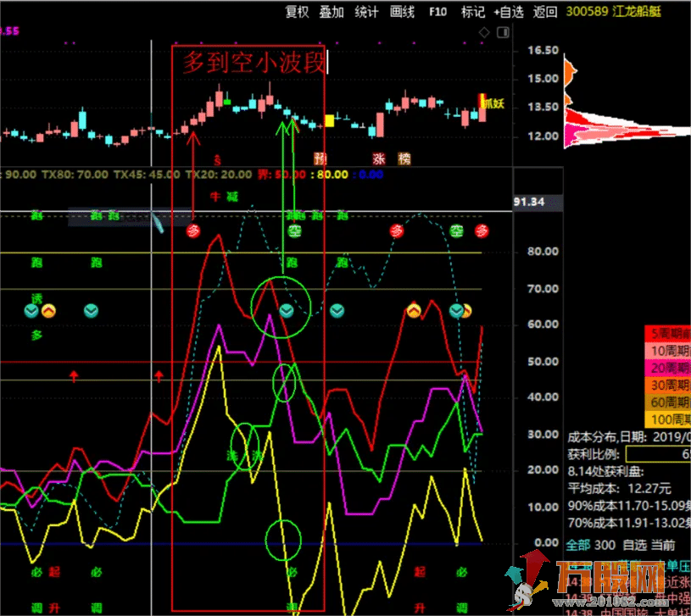Select the 10周期 pink legend swatch
691x616 pixels.
pyautogui.click(x=667, y=351)
